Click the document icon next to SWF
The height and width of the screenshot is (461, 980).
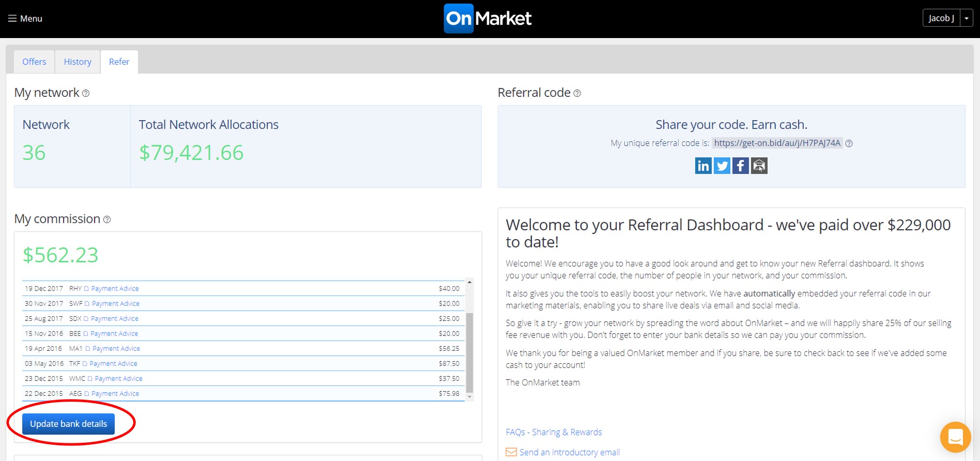87,303
